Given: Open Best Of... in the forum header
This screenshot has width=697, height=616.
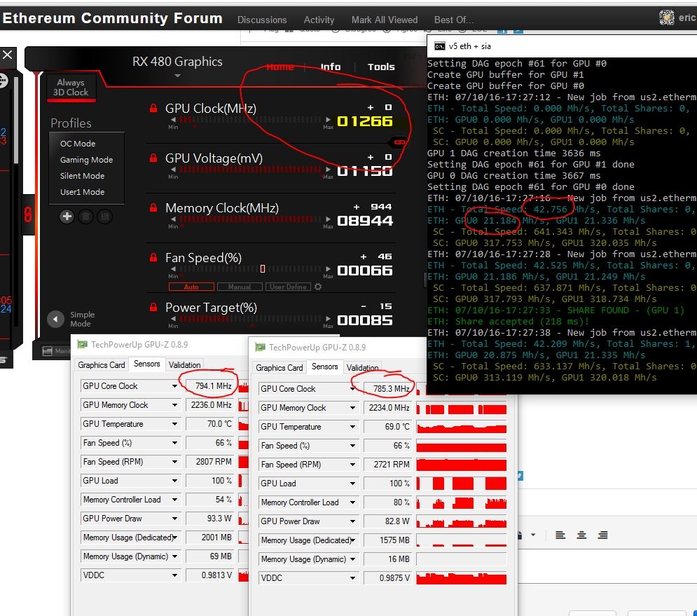Looking at the screenshot, I should coord(454,20).
